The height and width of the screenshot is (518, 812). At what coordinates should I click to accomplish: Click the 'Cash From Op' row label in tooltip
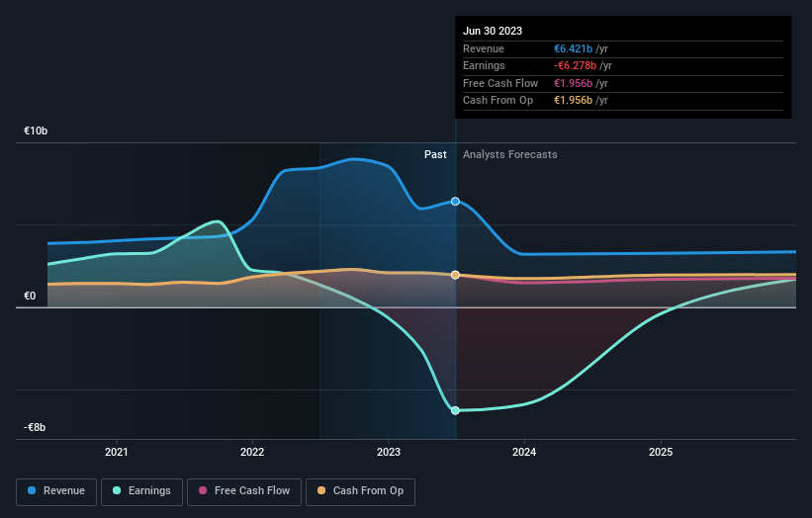pos(497,101)
